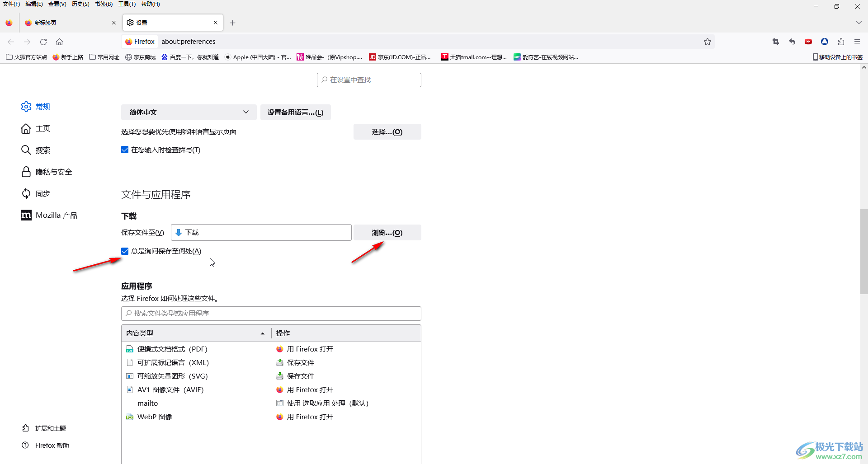This screenshot has width=868, height=464.
Task: Open the 火狐官方站点 bookmark folder
Action: click(26, 57)
